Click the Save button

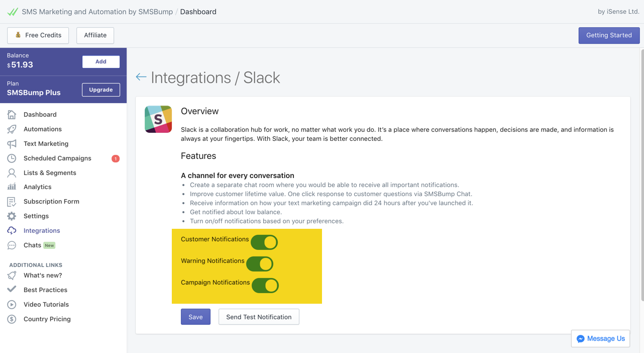195,317
